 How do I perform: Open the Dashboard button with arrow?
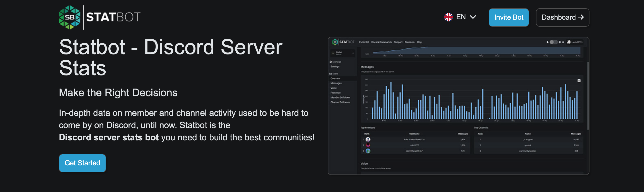click(x=562, y=17)
